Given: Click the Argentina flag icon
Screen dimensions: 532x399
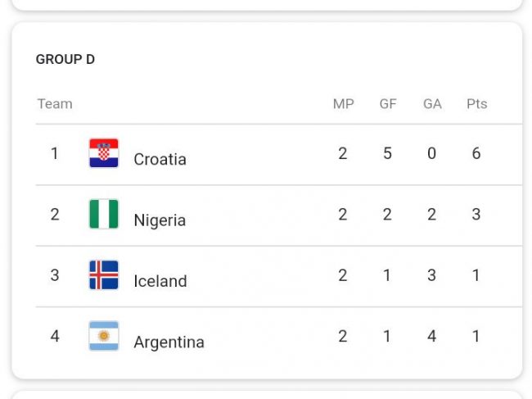Looking at the screenshot, I should (104, 336).
